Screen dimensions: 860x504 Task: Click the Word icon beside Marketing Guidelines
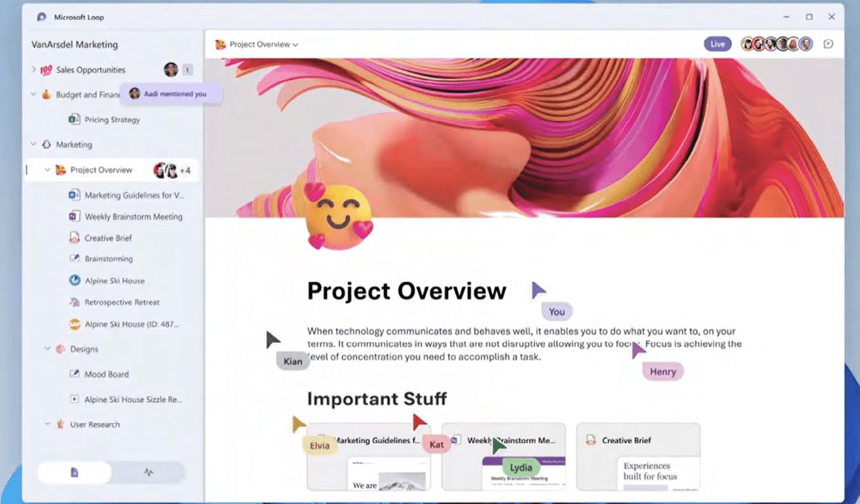pyautogui.click(x=74, y=195)
